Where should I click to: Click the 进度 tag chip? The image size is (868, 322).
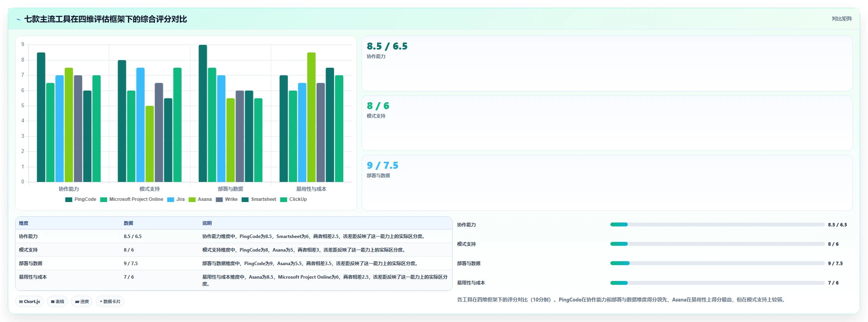coord(82,301)
